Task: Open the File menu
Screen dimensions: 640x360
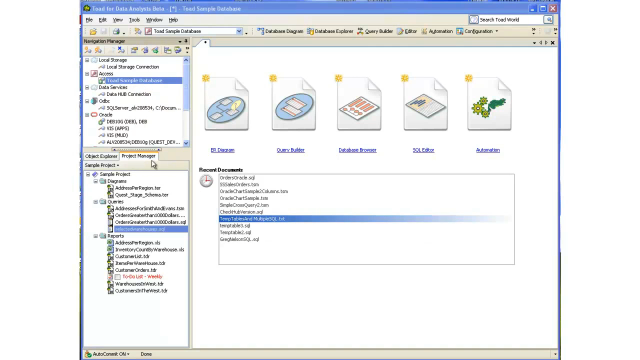Action: pos(89,20)
